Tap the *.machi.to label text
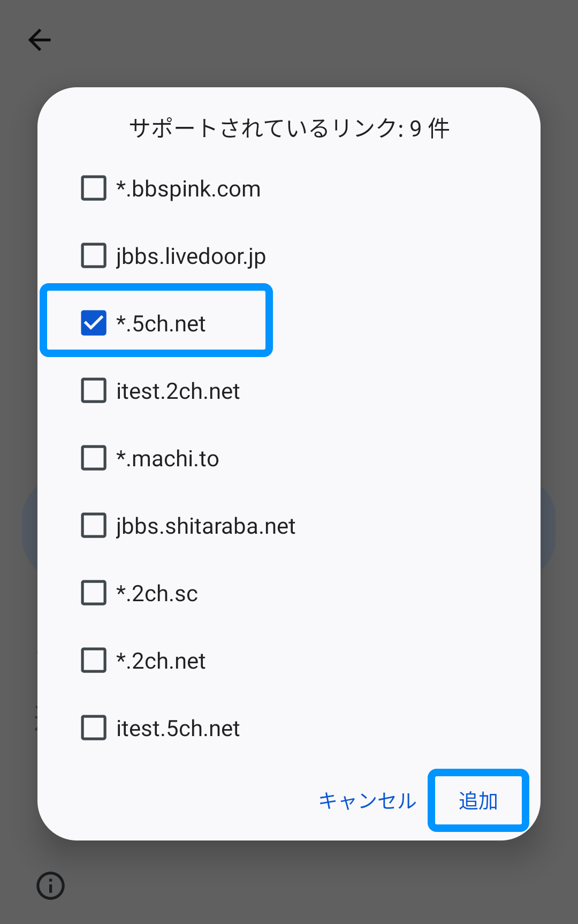This screenshot has width=578, height=924. (168, 459)
